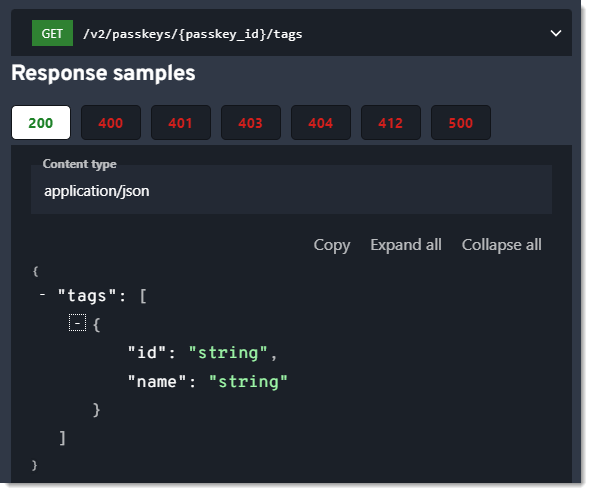591x493 pixels.
Task: Open the 401 response sample
Action: pyautogui.click(x=181, y=123)
